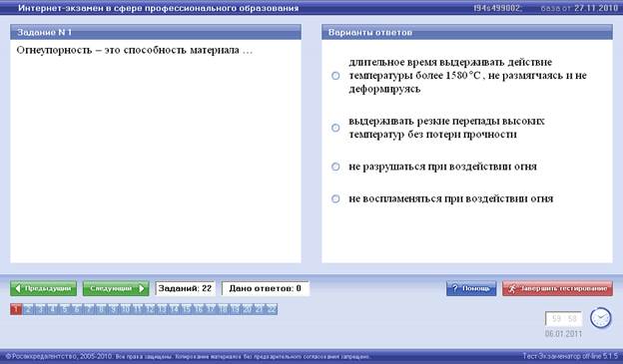Jump to question 14 in navigator
Viewport: 623px width, 364px height.
174,309
